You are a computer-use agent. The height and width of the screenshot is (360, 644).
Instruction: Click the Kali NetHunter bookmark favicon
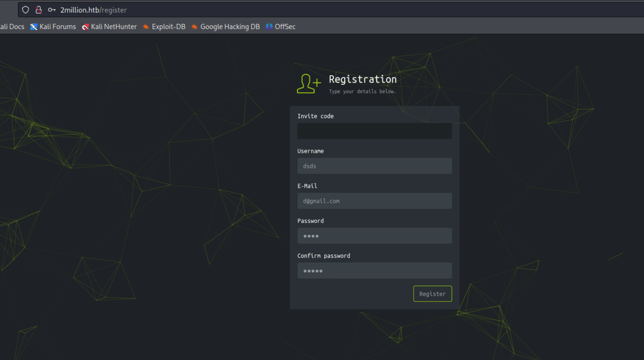pyautogui.click(x=85, y=27)
